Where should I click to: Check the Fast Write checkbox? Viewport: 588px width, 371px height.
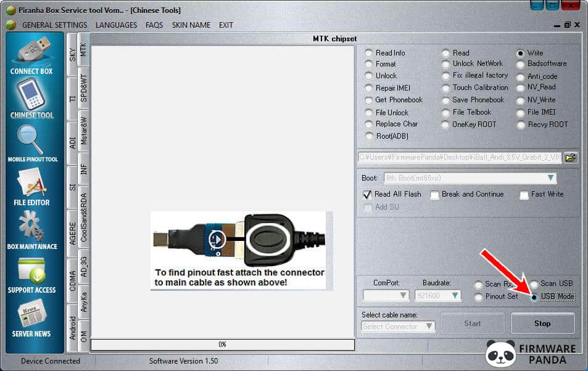pyautogui.click(x=524, y=194)
